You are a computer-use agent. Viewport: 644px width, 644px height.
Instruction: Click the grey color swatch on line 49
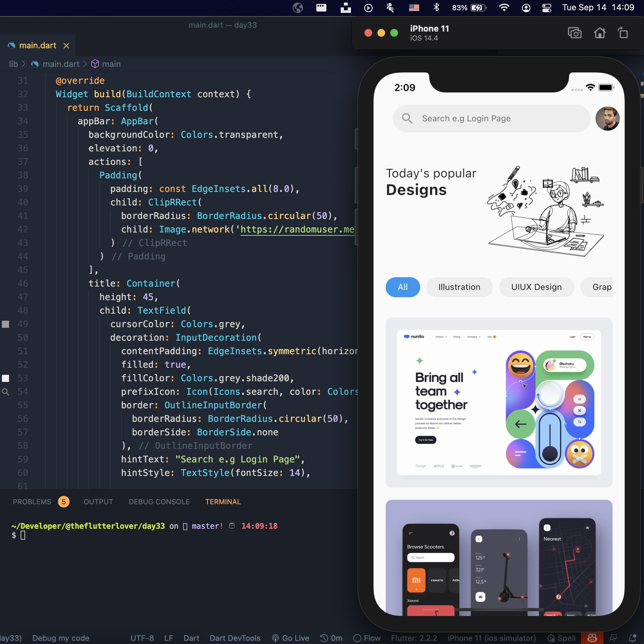[x=6, y=324]
